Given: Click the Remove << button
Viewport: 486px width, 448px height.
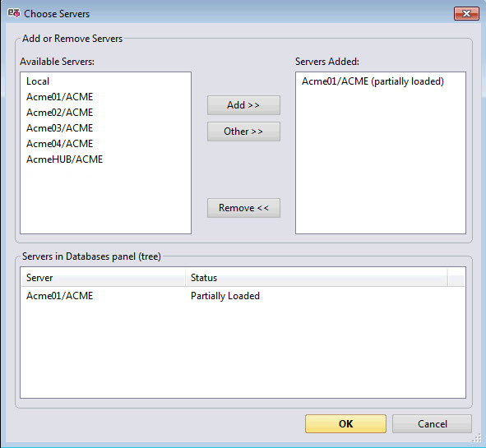Looking at the screenshot, I should (x=243, y=208).
